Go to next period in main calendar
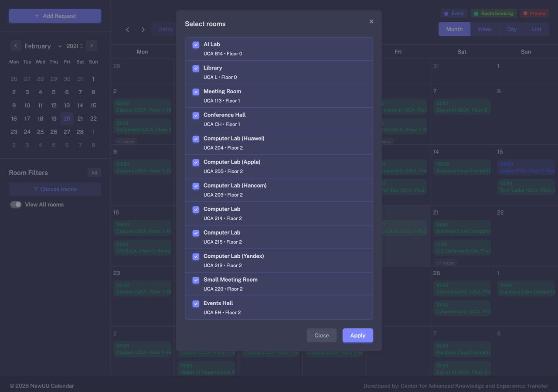Screen dimensions: 558x392 click(143, 30)
